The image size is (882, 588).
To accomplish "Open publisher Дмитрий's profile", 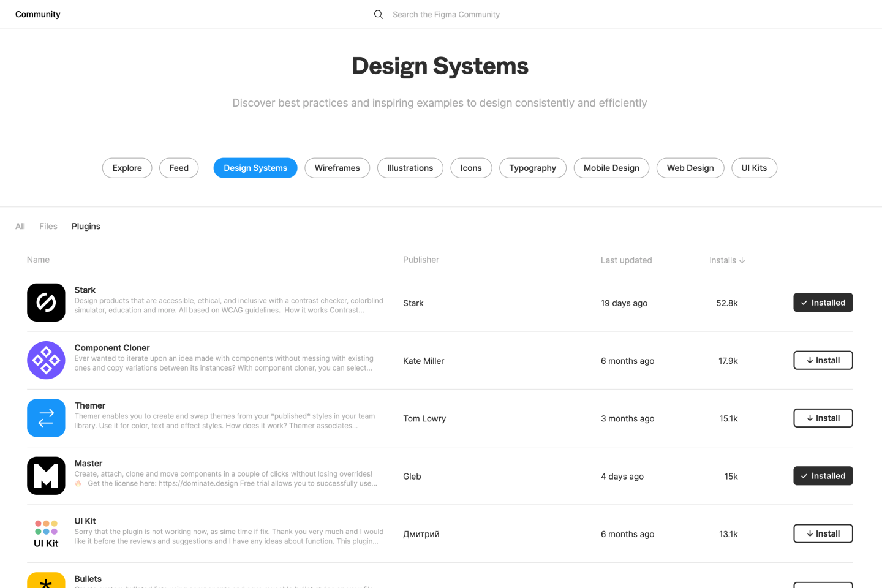I will 421,534.
